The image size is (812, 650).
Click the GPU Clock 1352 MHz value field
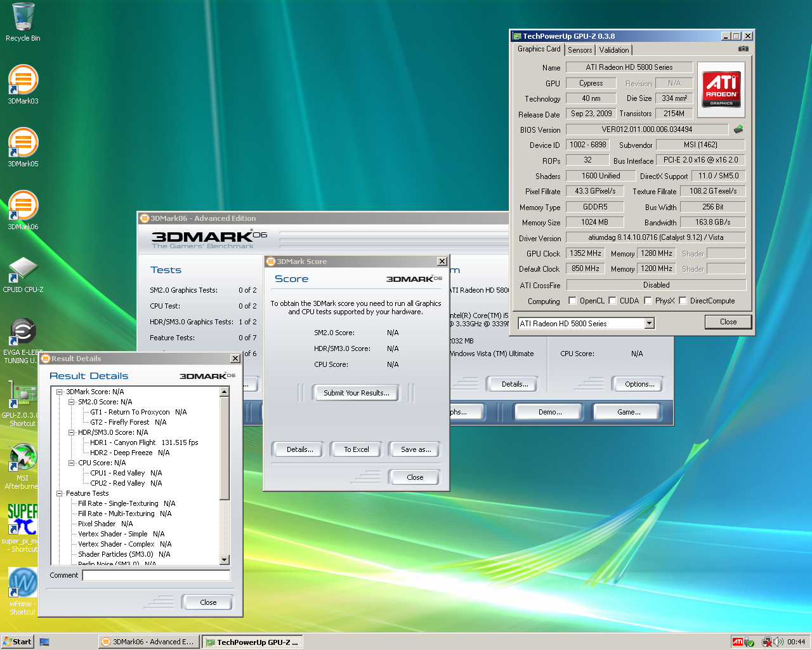[x=586, y=253]
